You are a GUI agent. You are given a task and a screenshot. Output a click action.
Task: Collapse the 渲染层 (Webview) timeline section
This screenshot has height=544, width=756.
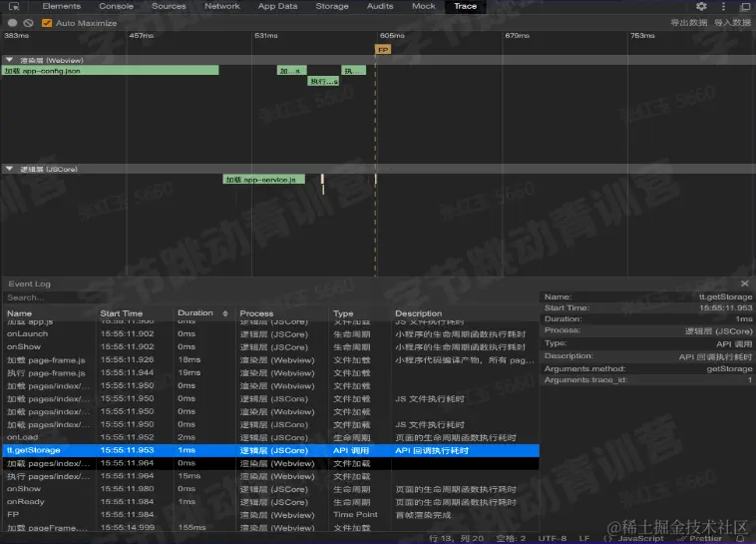point(9,60)
